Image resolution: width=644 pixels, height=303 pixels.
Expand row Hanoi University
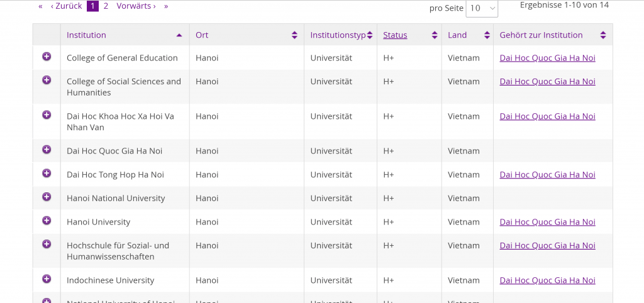coord(47,221)
